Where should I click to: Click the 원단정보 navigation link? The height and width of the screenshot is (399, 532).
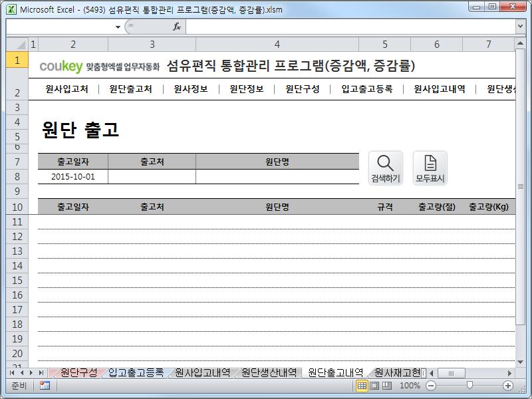click(247, 89)
